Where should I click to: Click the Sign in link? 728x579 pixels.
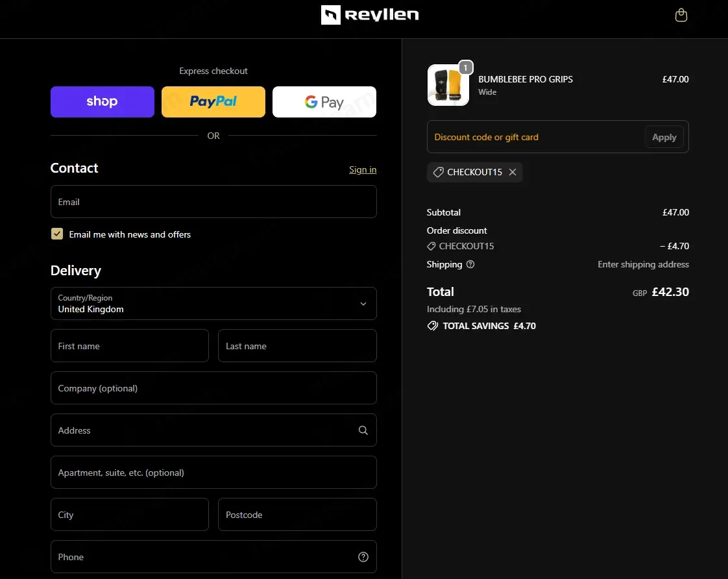click(x=363, y=169)
